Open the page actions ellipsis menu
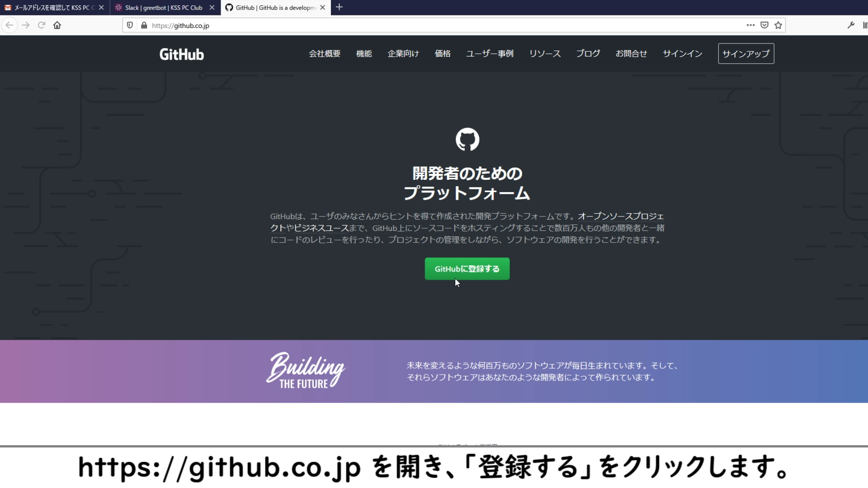 pyautogui.click(x=750, y=25)
